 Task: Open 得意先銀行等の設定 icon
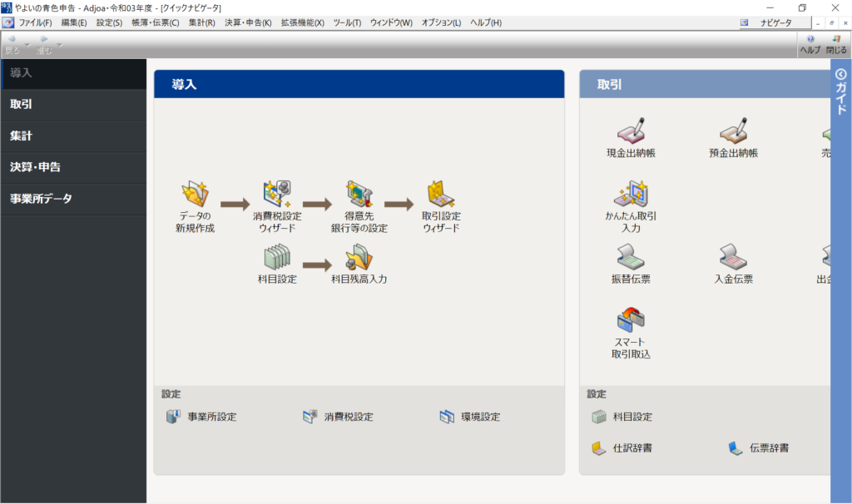359,195
